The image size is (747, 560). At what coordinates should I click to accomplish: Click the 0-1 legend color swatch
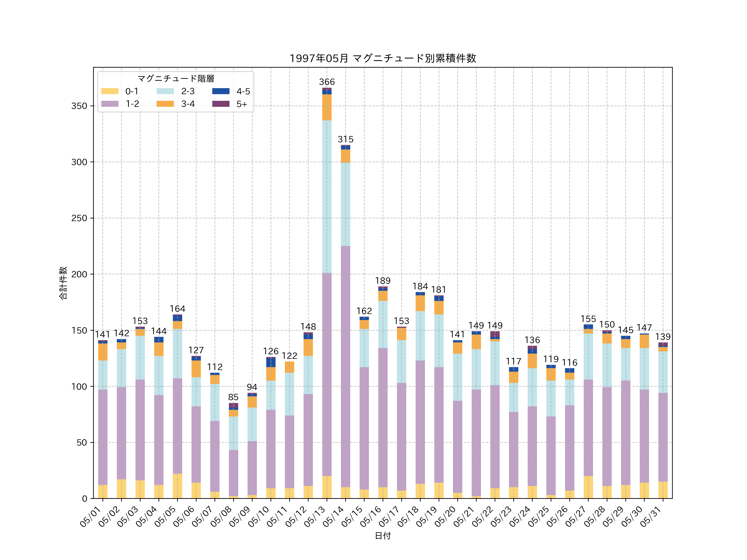point(110,91)
